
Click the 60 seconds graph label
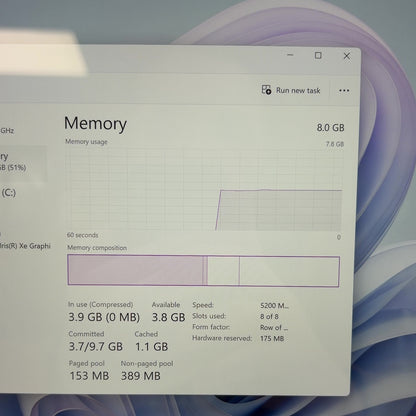point(82,235)
